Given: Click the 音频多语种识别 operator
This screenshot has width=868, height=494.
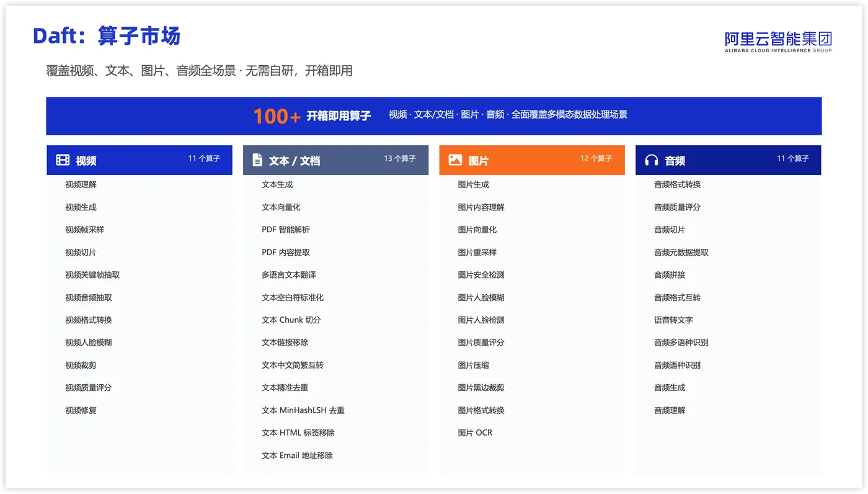Looking at the screenshot, I should (681, 343).
